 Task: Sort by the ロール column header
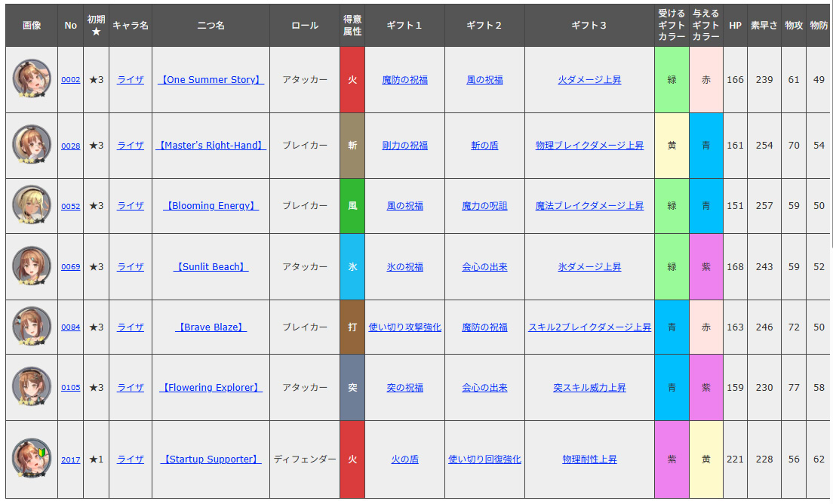tap(305, 25)
